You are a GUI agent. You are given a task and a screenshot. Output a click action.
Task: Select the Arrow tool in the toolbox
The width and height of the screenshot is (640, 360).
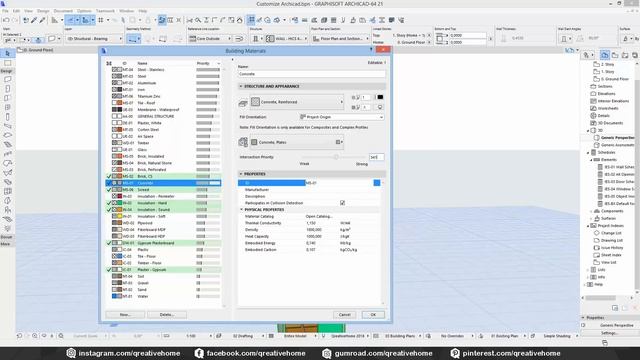pos(7,53)
